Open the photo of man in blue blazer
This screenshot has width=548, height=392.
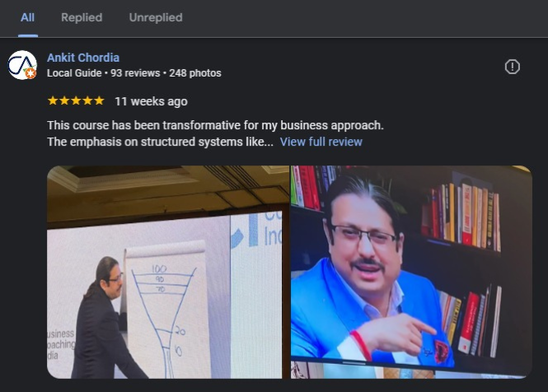tap(411, 272)
